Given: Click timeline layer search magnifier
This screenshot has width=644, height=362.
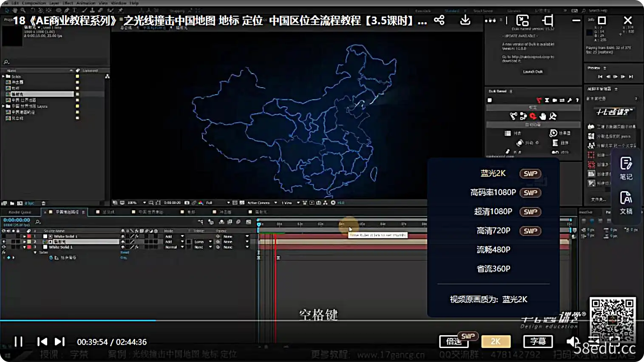Looking at the screenshot, I should click(x=38, y=222).
